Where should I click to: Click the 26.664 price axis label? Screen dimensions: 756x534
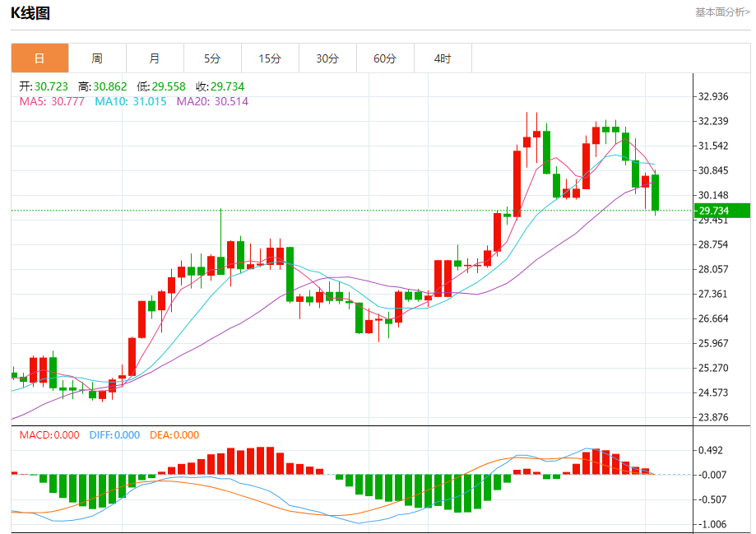713,318
